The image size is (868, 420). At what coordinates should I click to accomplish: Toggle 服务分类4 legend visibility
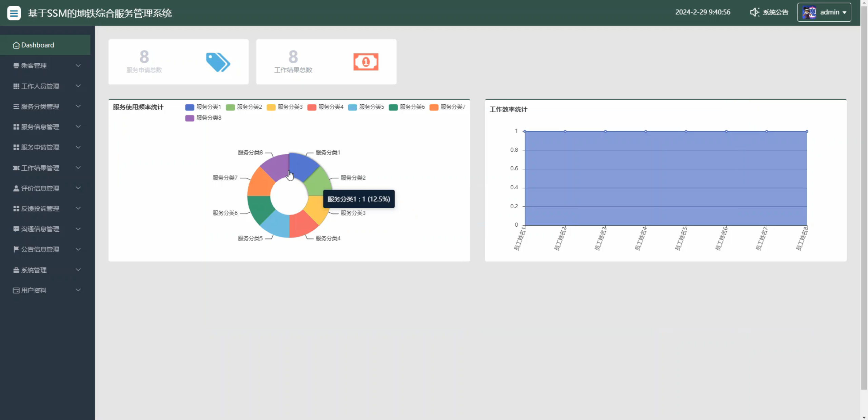click(x=325, y=107)
